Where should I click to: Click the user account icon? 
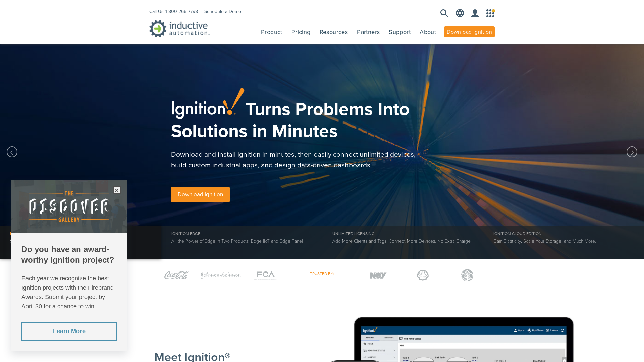[x=475, y=13]
